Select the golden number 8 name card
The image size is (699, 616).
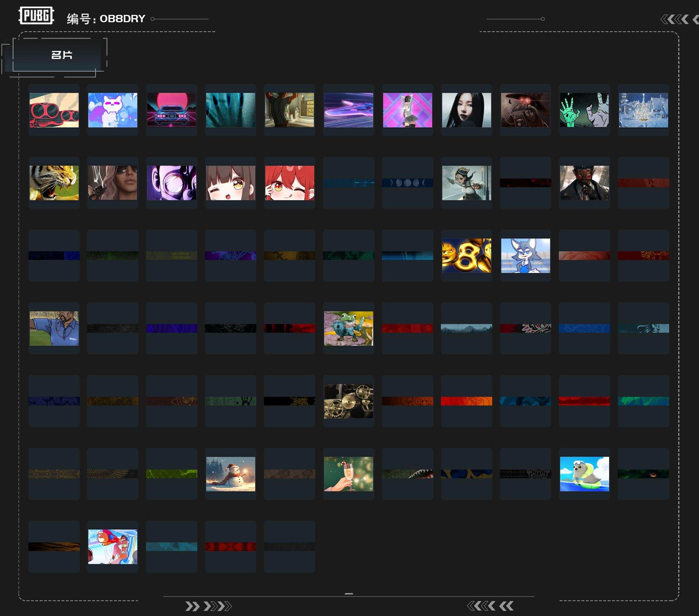(466, 255)
